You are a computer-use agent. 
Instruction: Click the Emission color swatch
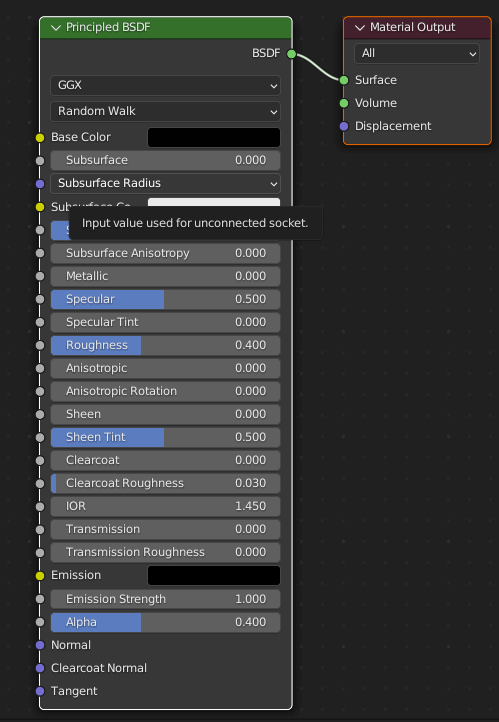coord(214,576)
